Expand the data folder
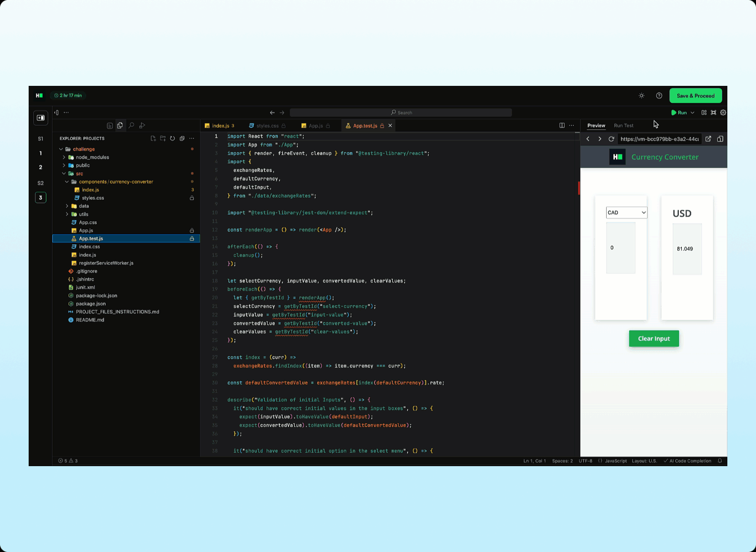Image resolution: width=756 pixels, height=552 pixels. (x=67, y=206)
